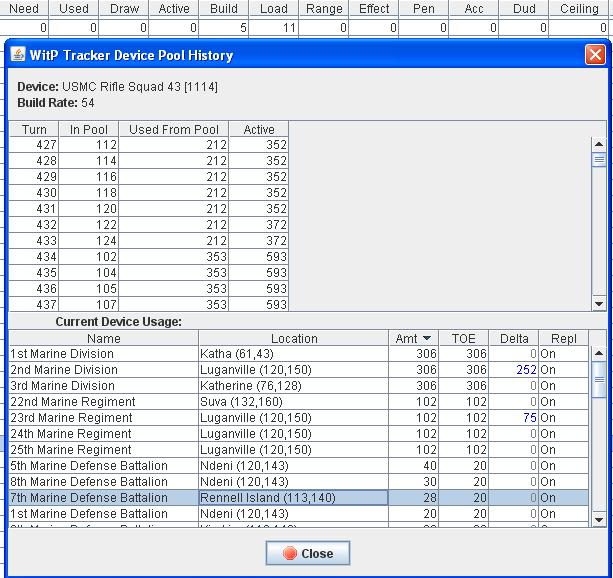The height and width of the screenshot is (578, 613).
Task: Close the Device Pool History dialog
Action: coord(308,553)
